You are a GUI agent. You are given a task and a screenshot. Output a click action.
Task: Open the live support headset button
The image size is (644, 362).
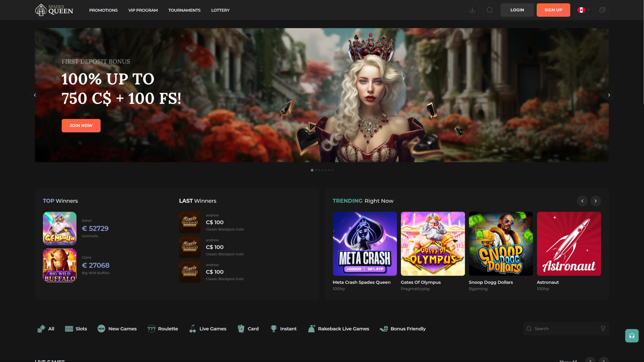pos(632,336)
